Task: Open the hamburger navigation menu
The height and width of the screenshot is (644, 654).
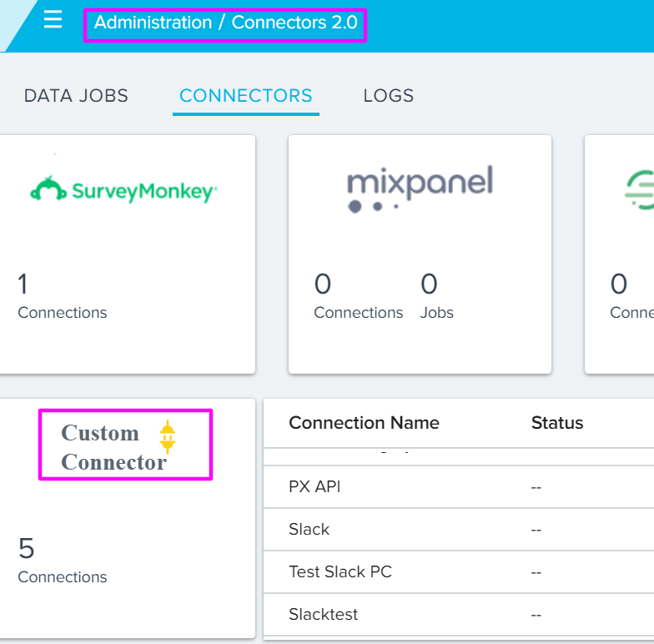Action: pos(53,20)
